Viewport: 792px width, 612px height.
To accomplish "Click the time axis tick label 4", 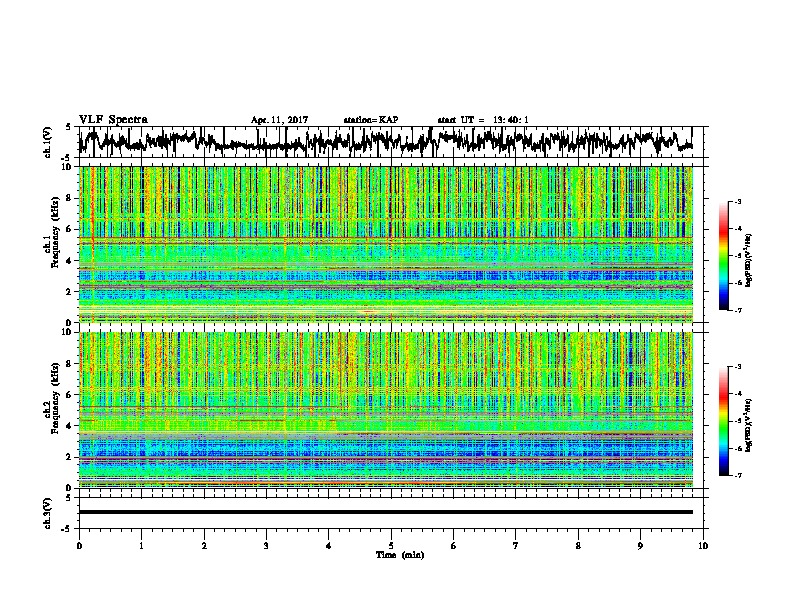I will point(329,546).
